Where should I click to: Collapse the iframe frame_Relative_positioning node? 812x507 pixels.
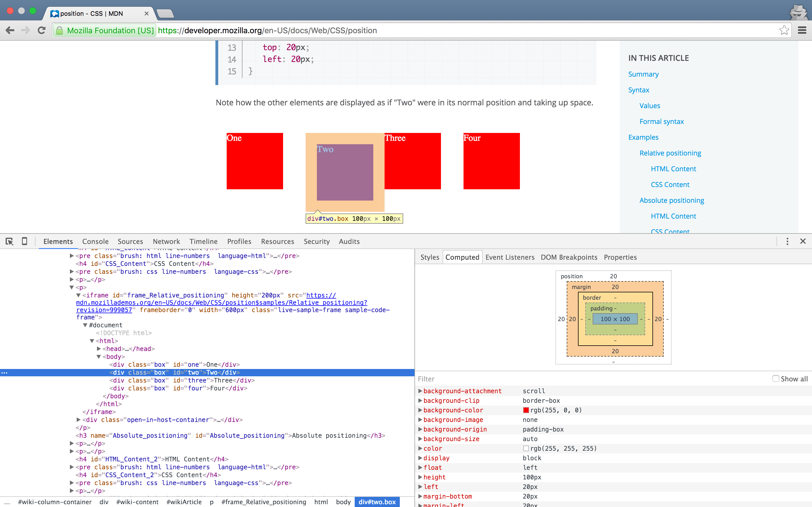pos(78,295)
